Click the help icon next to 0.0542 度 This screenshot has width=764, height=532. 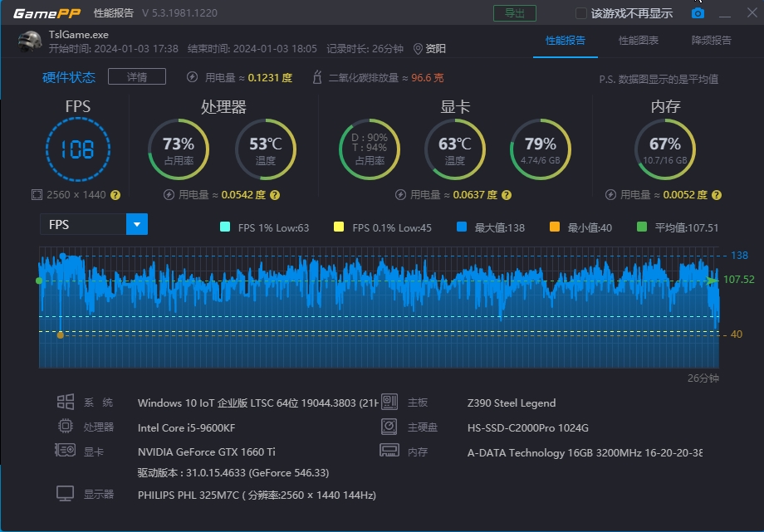click(x=275, y=195)
